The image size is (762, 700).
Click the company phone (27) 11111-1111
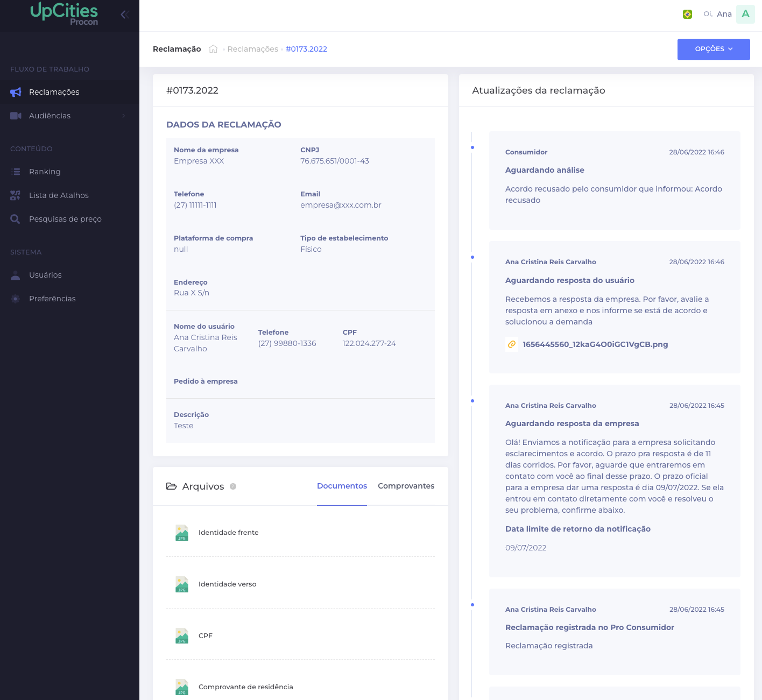195,205
